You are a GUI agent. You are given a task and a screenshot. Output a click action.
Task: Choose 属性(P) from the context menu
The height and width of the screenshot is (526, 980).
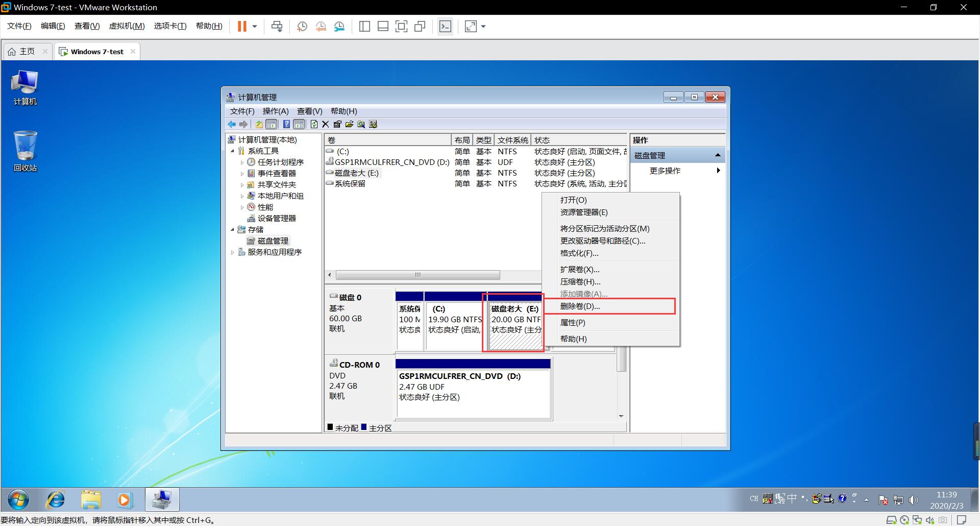click(610, 322)
